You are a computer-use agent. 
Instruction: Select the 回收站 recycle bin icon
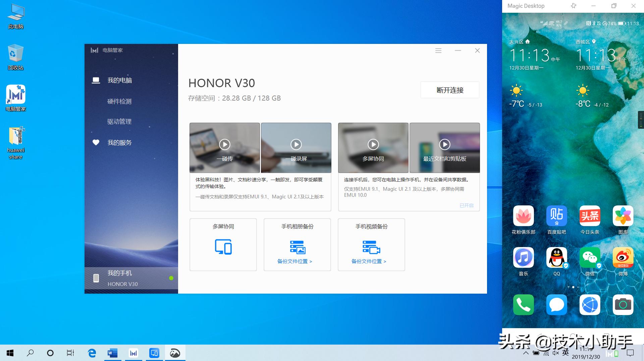pos(16,57)
